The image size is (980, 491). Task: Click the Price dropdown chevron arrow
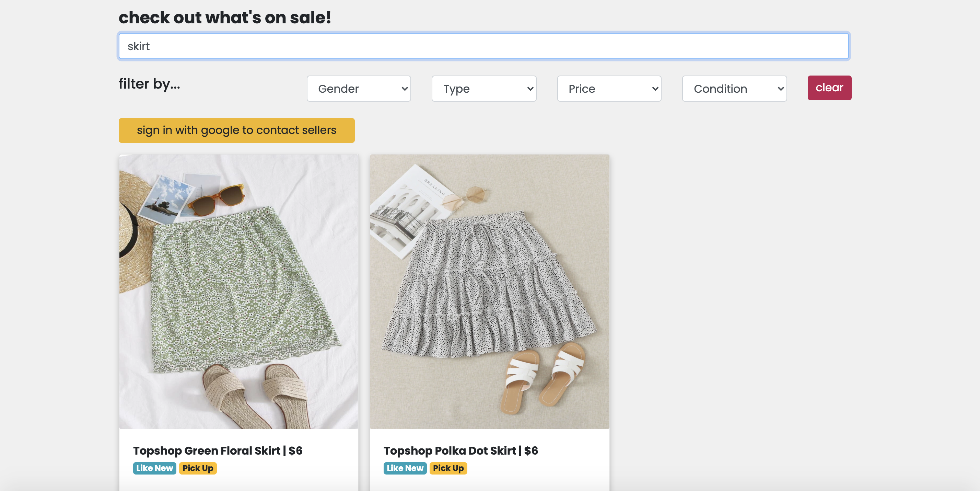pyautogui.click(x=655, y=89)
